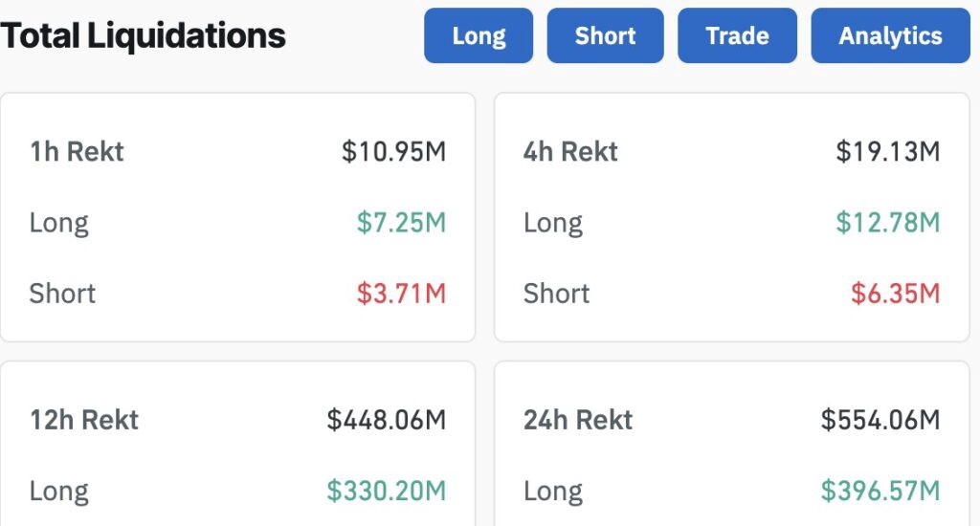Select the 4h short value $6.35M
This screenshot has height=526, width=980.
895,293
